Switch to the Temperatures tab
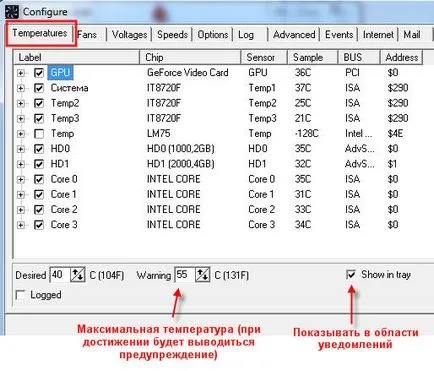Image resolution: width=434 pixels, height=371 pixels. [x=40, y=33]
